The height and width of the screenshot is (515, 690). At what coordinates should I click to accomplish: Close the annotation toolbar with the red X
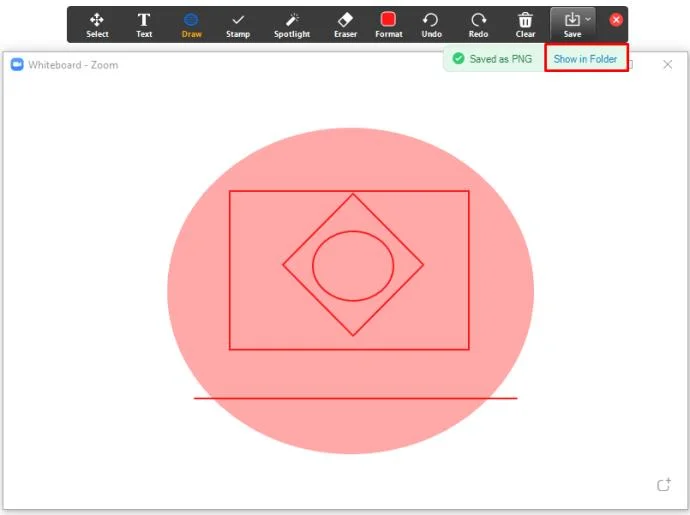pos(616,20)
